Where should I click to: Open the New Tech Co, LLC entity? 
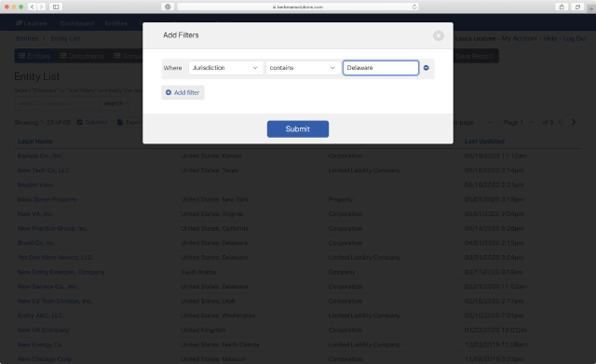pos(44,170)
